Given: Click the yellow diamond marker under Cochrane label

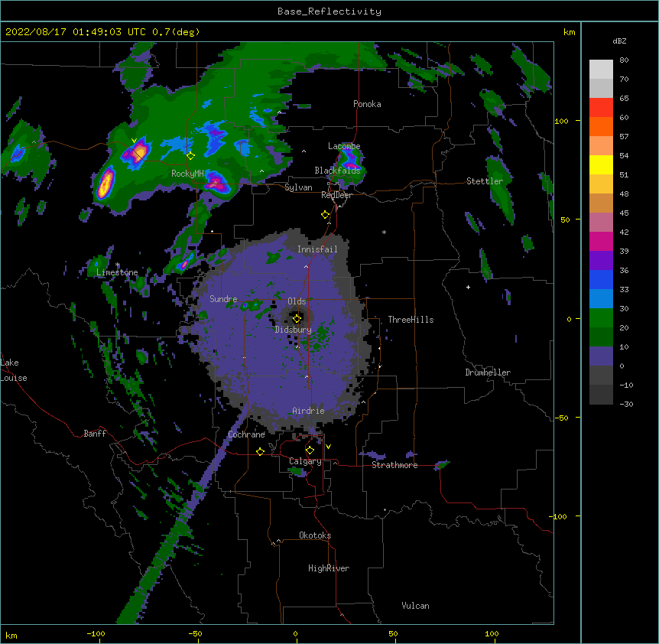Looking at the screenshot, I should (260, 451).
